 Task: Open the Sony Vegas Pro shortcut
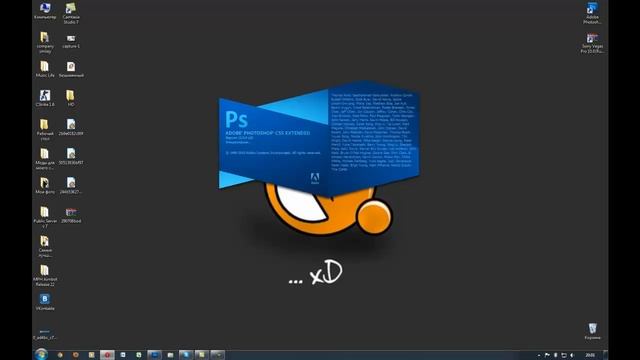point(592,43)
